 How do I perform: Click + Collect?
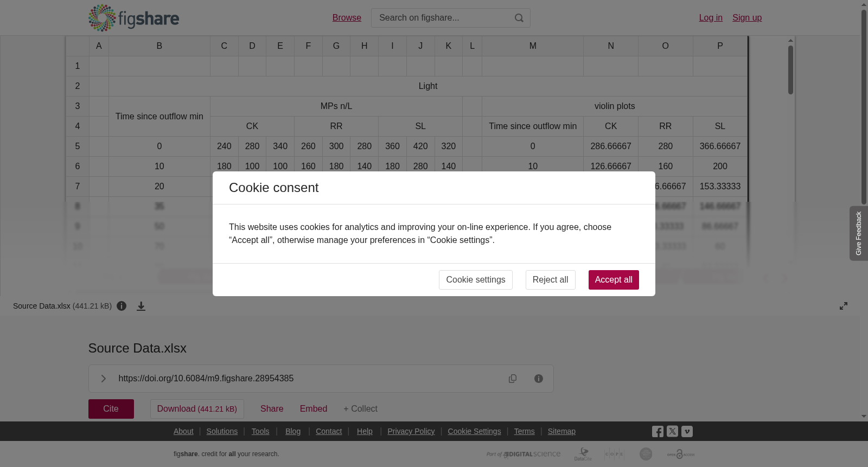pos(360,409)
